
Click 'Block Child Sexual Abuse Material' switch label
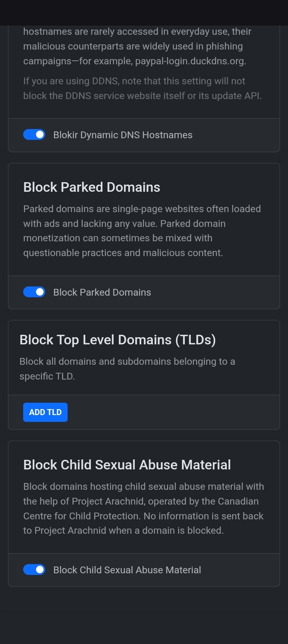click(x=127, y=570)
